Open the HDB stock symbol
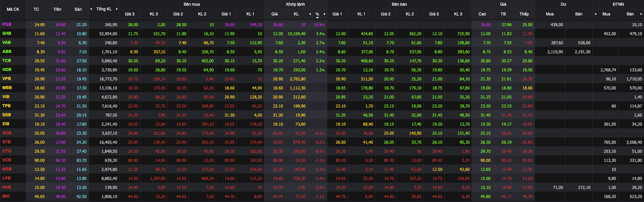This screenshot has width=644, height=202. tap(7, 70)
